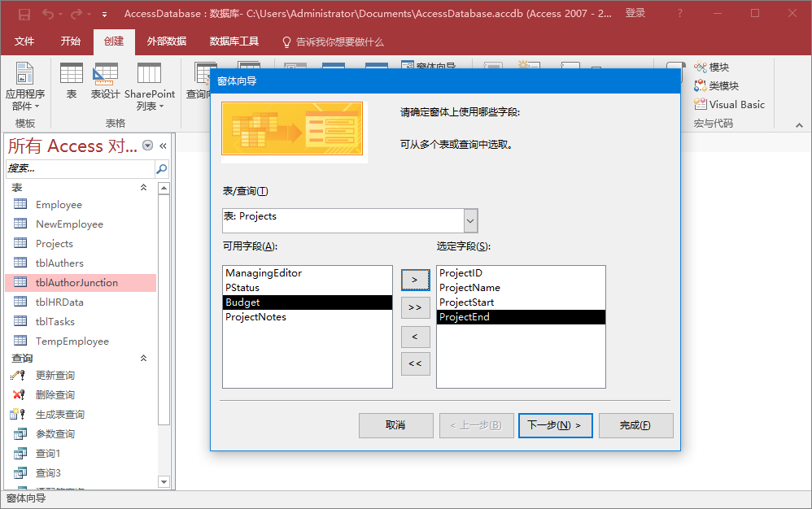Click the add single field > button
This screenshot has height=509, width=812.
415,279
